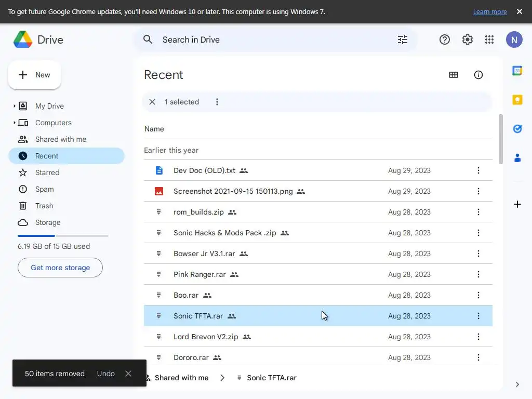Open the Recent view
This screenshot has width=532, height=399.
66,156
